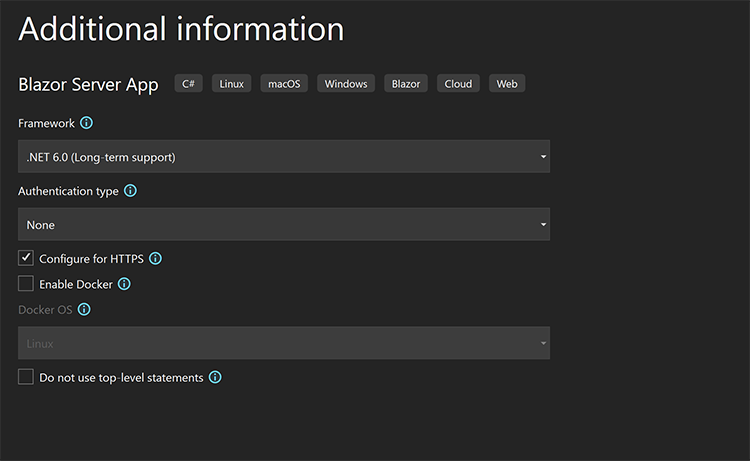Click the Cloud tag badge

458,83
